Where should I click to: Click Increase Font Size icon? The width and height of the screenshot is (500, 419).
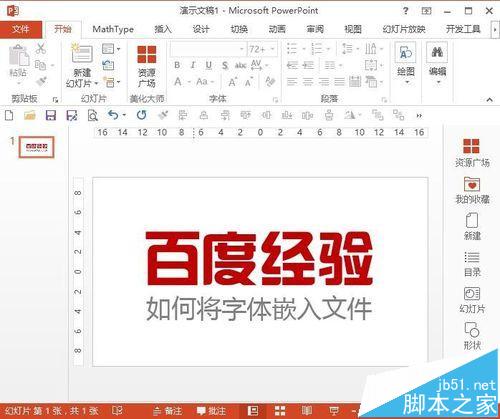click(233, 82)
